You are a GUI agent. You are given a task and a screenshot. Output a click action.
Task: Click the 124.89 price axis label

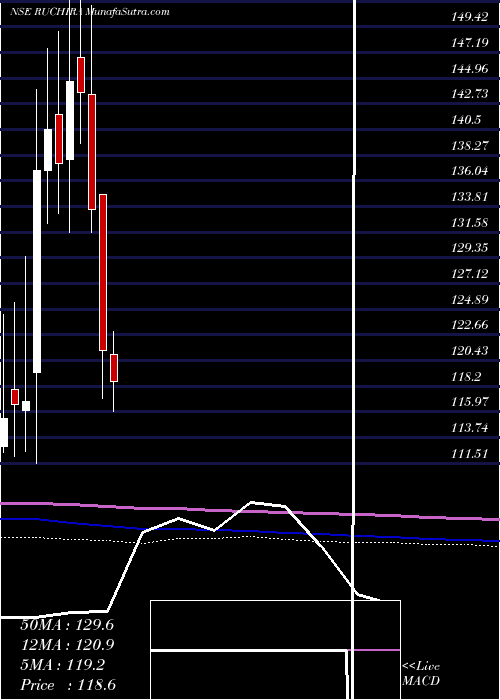point(470,300)
